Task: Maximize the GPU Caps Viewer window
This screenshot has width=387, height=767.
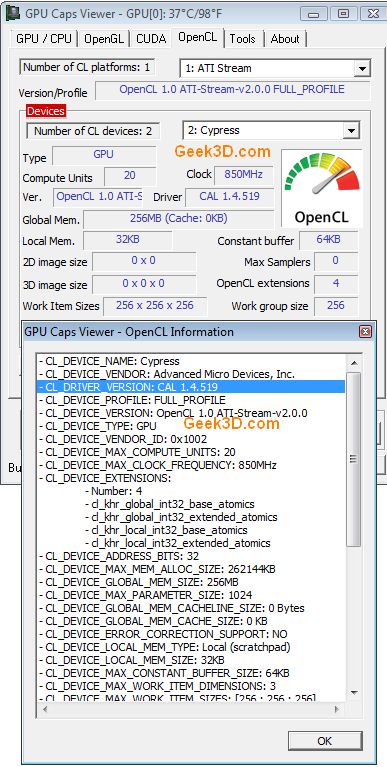Action: (343, 13)
